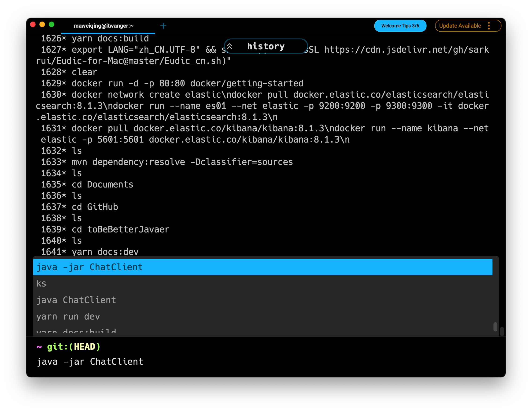
Task: Open Welcome Tips 3/6
Action: point(400,26)
